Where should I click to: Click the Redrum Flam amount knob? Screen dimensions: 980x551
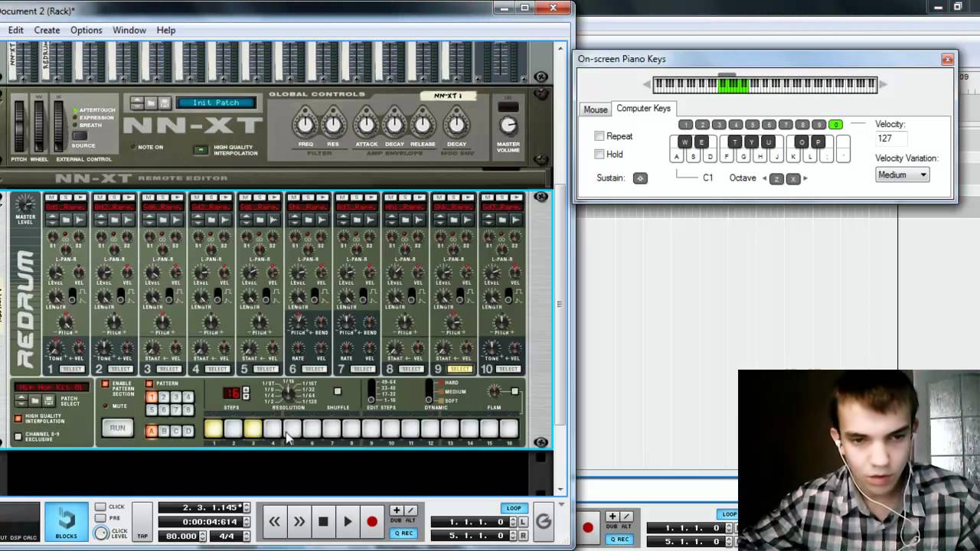[495, 392]
